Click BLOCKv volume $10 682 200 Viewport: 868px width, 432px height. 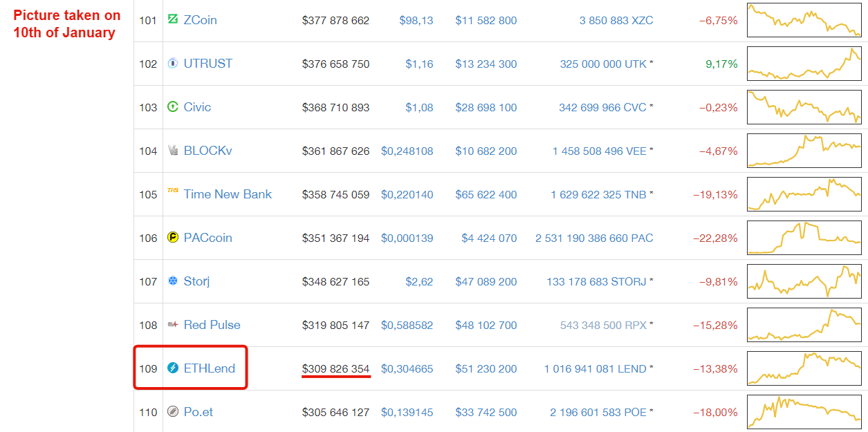(x=486, y=151)
